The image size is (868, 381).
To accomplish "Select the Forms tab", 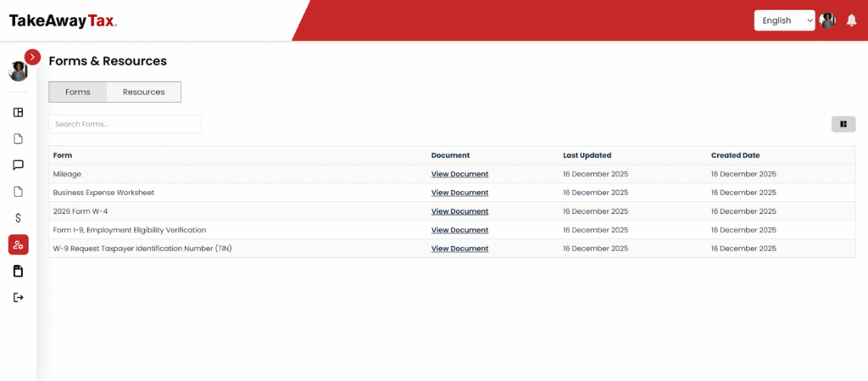I will coord(78,92).
